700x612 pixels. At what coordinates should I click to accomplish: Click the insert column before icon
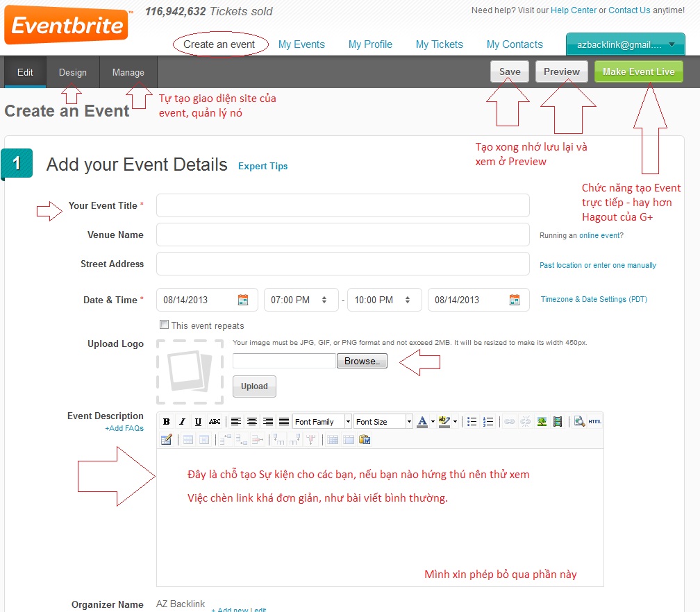pos(279,440)
